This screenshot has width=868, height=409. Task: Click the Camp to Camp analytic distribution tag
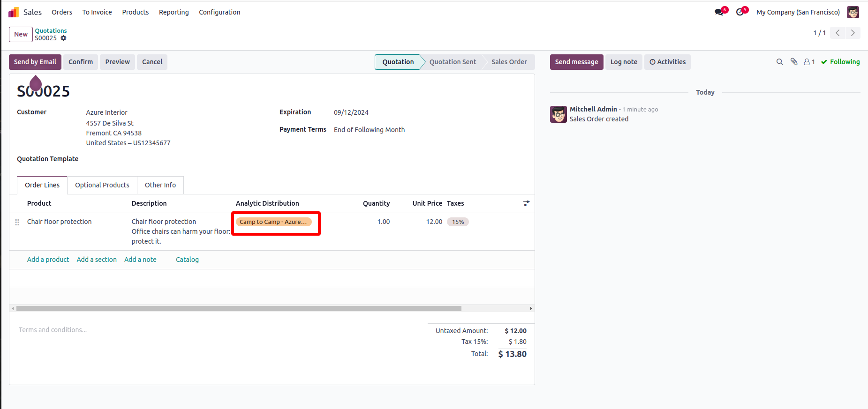pos(273,222)
